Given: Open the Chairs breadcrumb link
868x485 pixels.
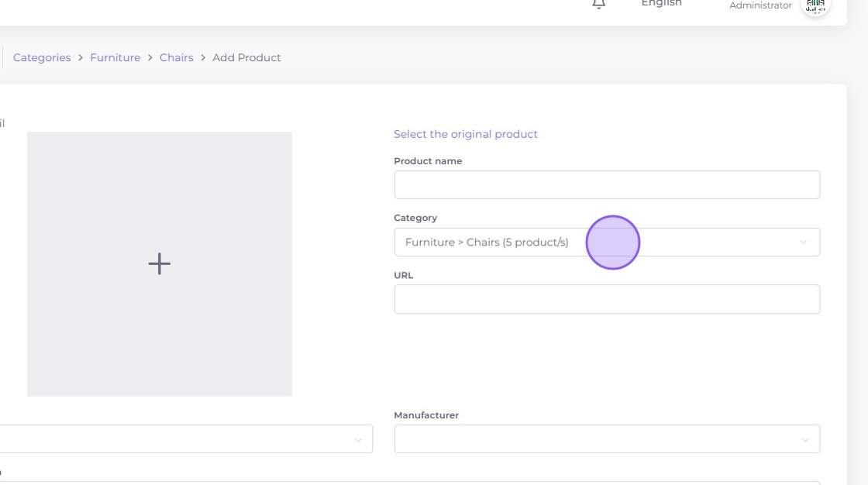Looking at the screenshot, I should click(x=176, y=58).
